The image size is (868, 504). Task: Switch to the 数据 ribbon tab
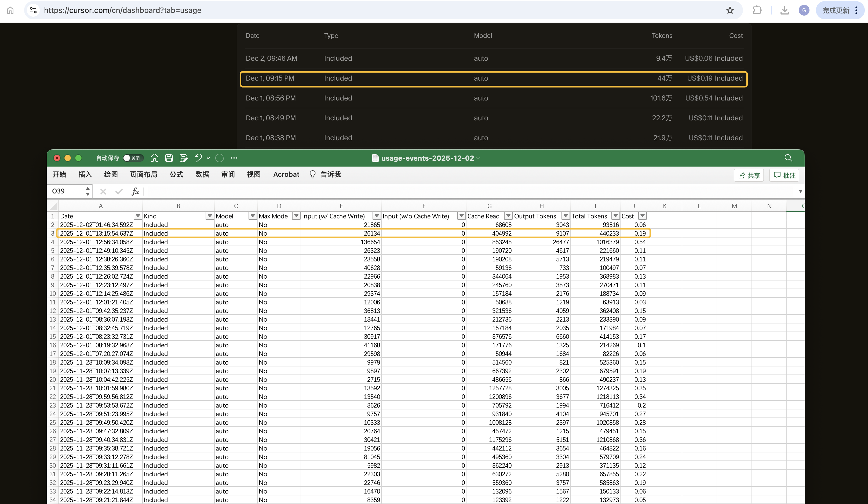click(x=202, y=174)
